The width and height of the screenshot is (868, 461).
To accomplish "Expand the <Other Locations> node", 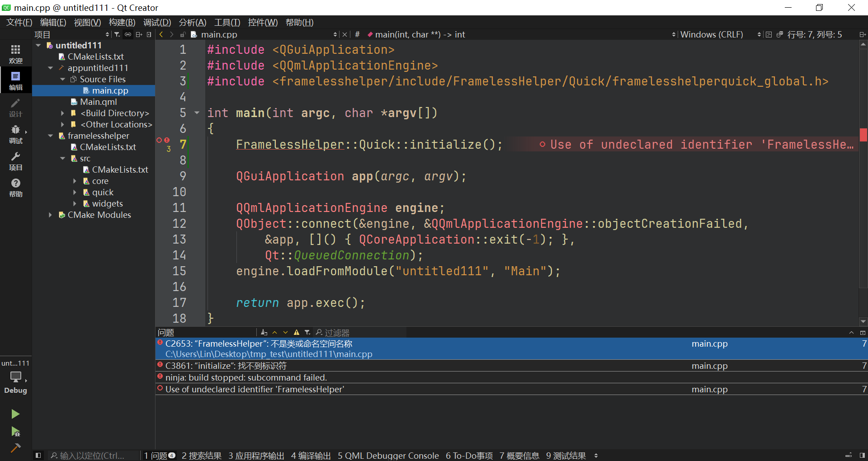I will tap(63, 124).
